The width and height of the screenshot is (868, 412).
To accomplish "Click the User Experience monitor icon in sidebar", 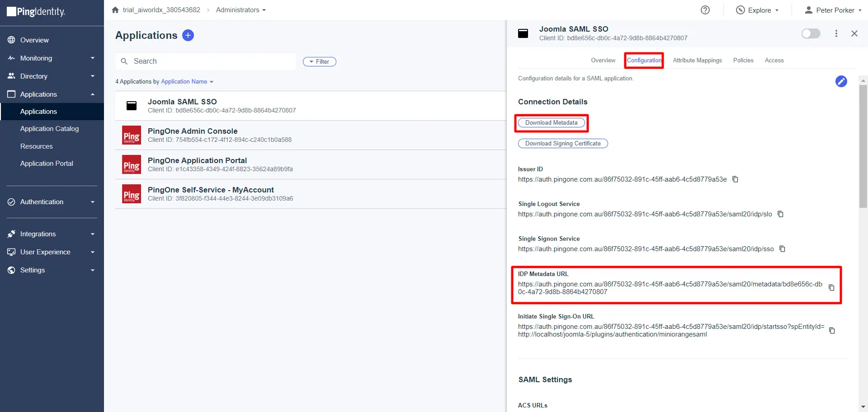I will pyautogui.click(x=11, y=252).
